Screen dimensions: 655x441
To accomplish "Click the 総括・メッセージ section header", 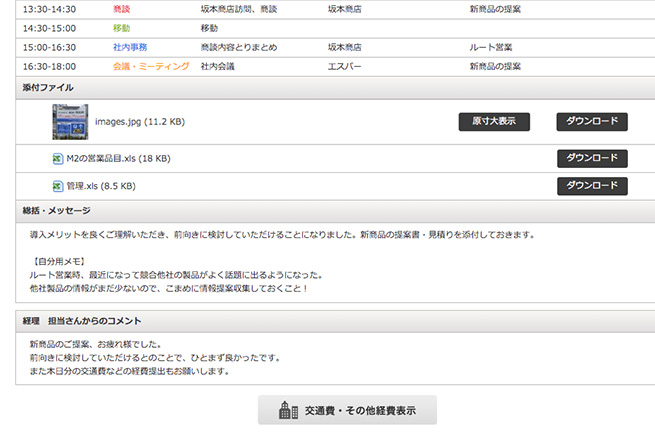I will coord(335,211).
